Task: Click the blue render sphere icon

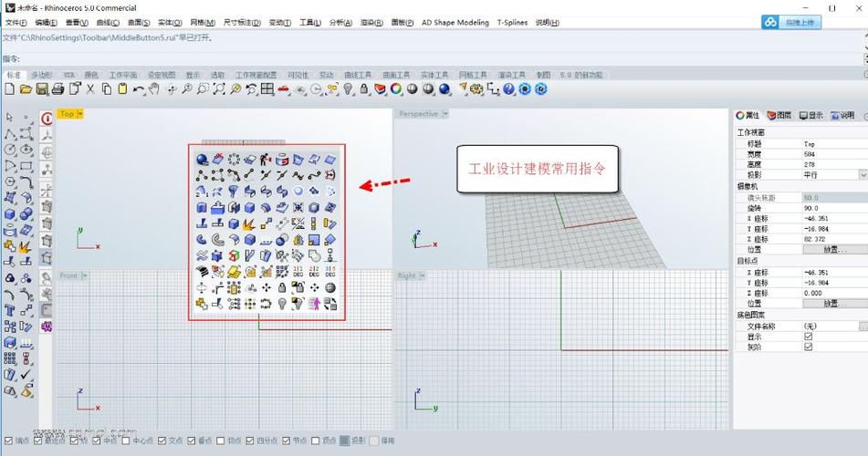Action: pos(444,89)
